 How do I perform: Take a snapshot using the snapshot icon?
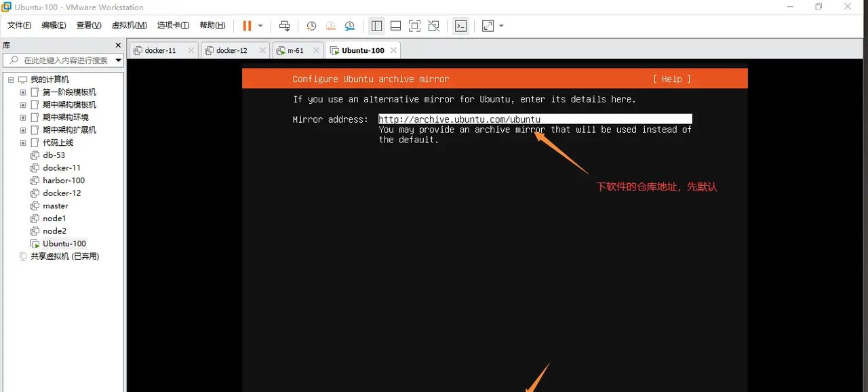(311, 26)
